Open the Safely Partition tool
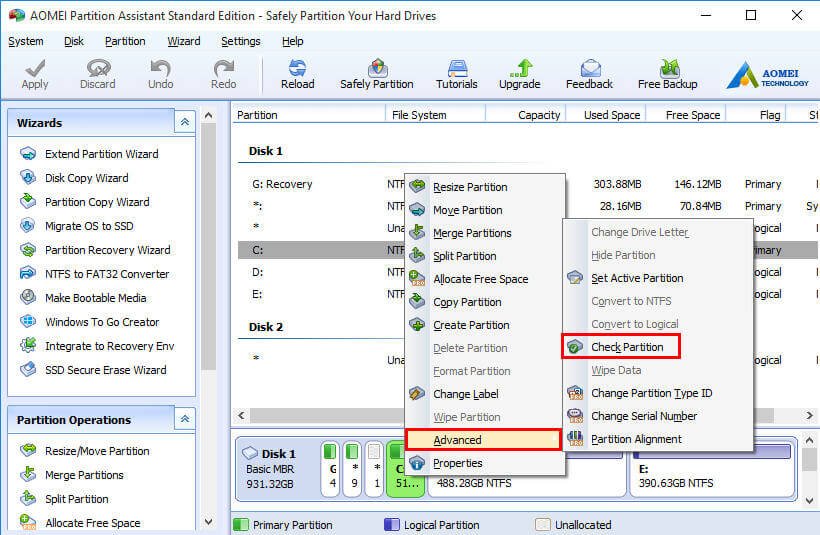Screen dimensions: 820x535 tap(377, 74)
